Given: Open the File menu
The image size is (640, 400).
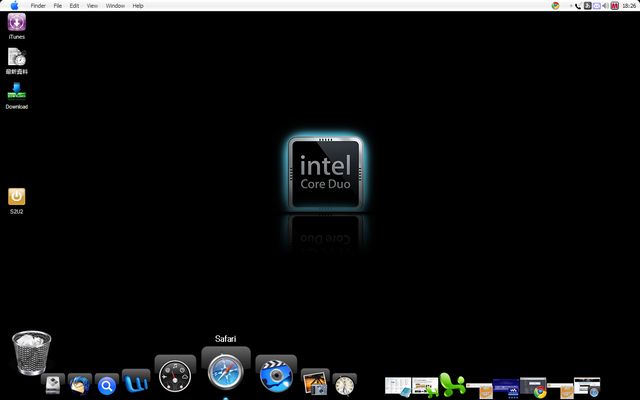Looking at the screenshot, I should coord(58,6).
